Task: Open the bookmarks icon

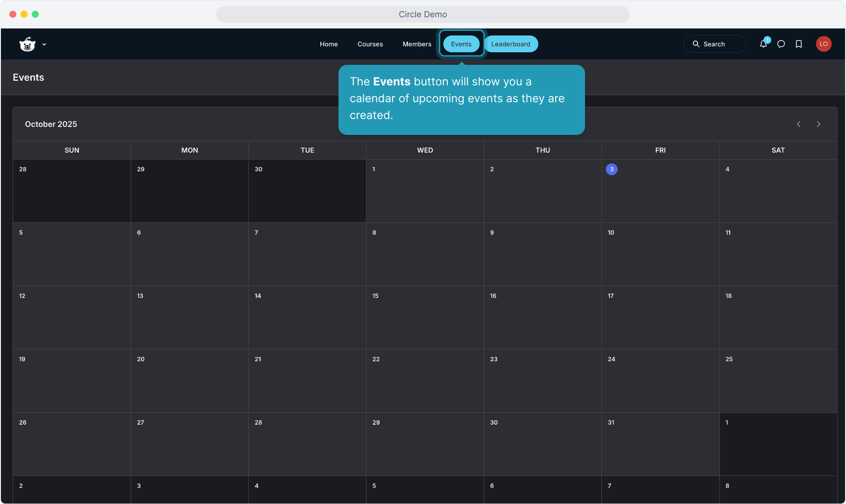Action: click(x=799, y=44)
